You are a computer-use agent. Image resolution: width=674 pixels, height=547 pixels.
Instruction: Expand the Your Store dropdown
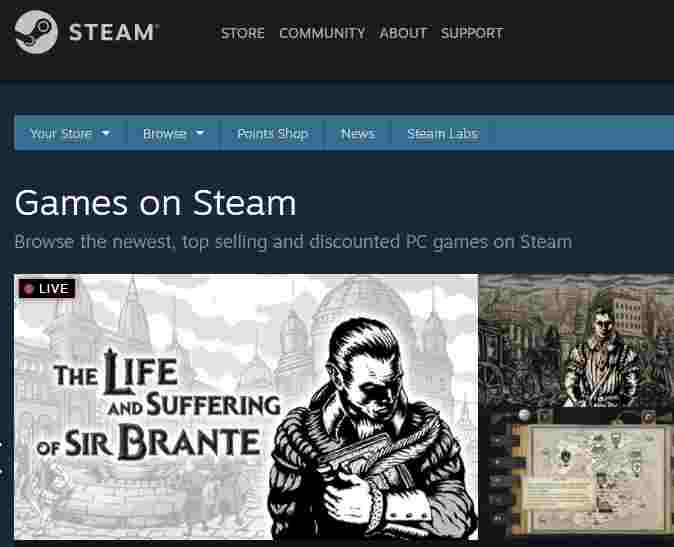pyautogui.click(x=70, y=134)
